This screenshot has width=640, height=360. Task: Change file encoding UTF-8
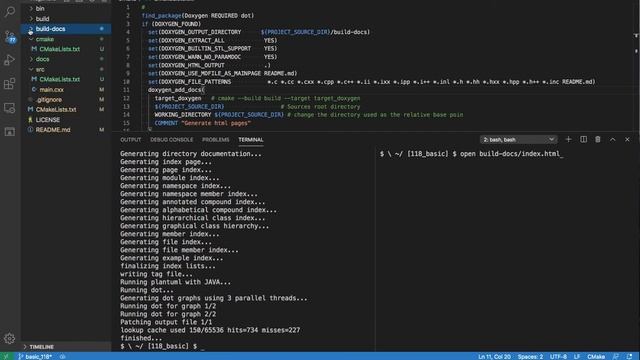[558, 356]
